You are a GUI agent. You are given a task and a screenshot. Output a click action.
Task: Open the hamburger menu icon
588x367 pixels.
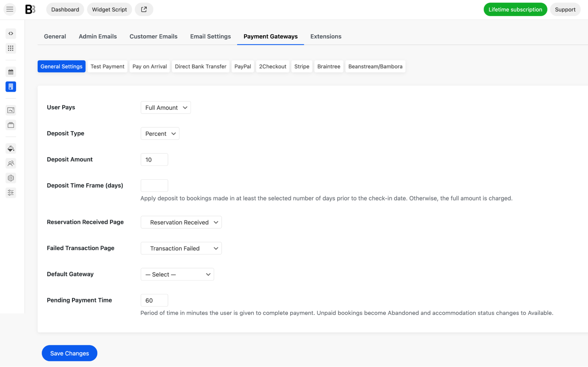[x=10, y=9]
